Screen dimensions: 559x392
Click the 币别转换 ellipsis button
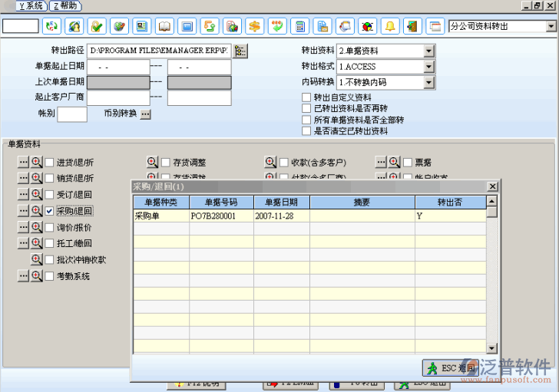[145, 114]
